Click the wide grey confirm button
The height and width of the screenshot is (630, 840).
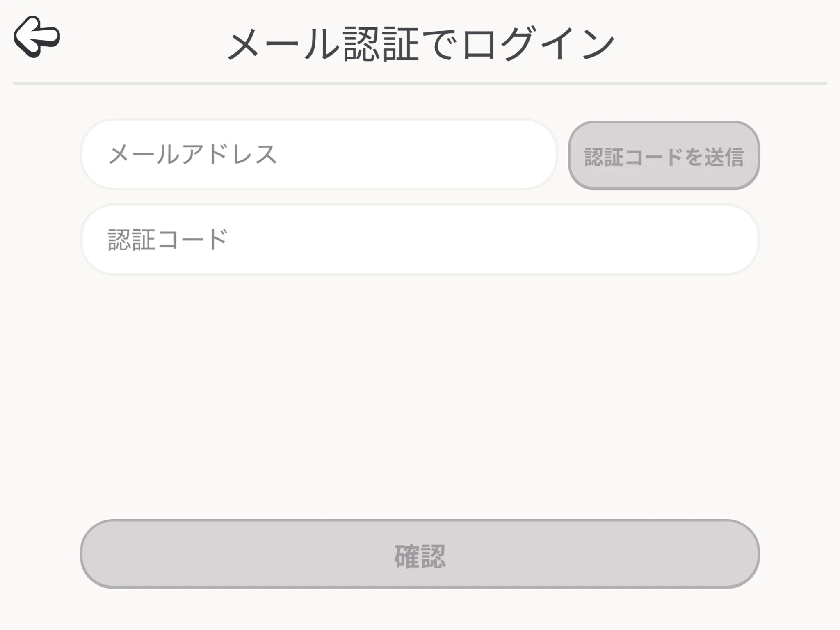tap(420, 555)
